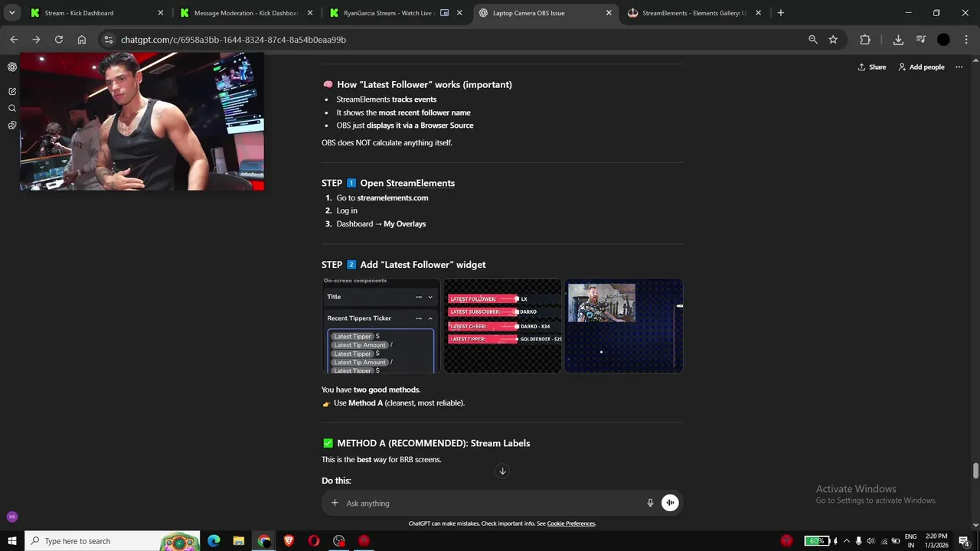Open the ENG IN language indicator

(911, 541)
